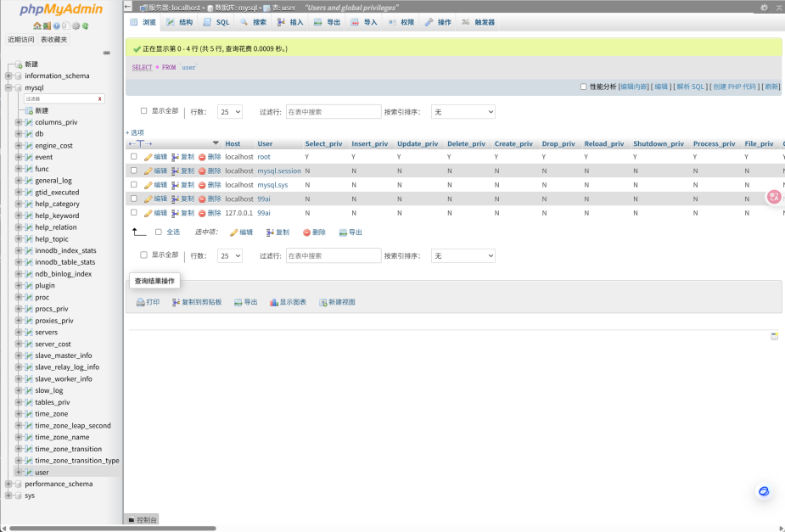Viewport: 785px width, 532px height.
Task: Enable top Show All checkbox
Action: click(143, 111)
